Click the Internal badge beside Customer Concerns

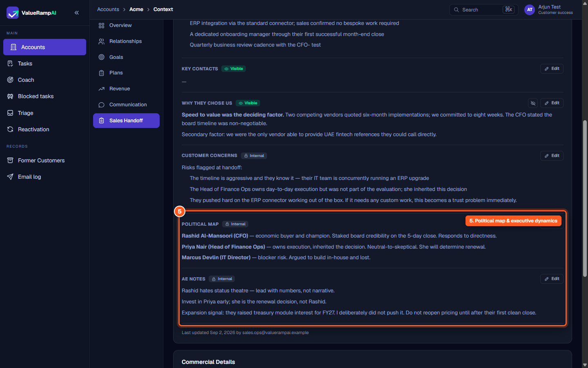click(x=254, y=156)
